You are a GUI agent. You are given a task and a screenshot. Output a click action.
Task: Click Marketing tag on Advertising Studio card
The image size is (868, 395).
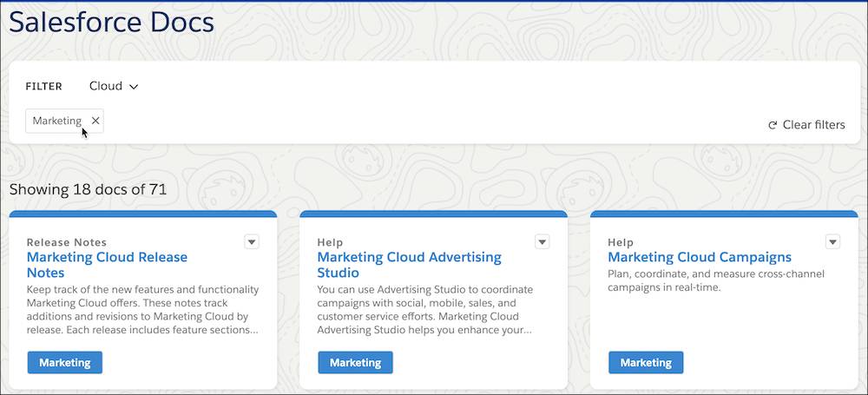point(355,362)
